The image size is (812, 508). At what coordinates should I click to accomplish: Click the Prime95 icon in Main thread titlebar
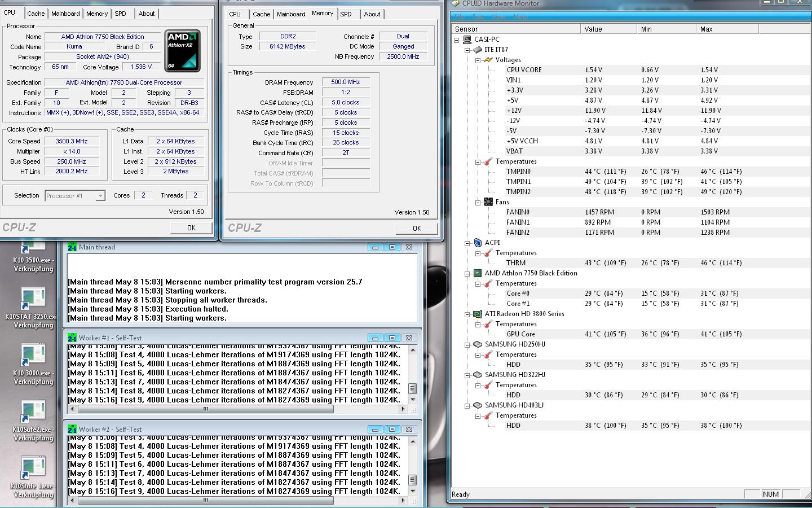(72, 247)
